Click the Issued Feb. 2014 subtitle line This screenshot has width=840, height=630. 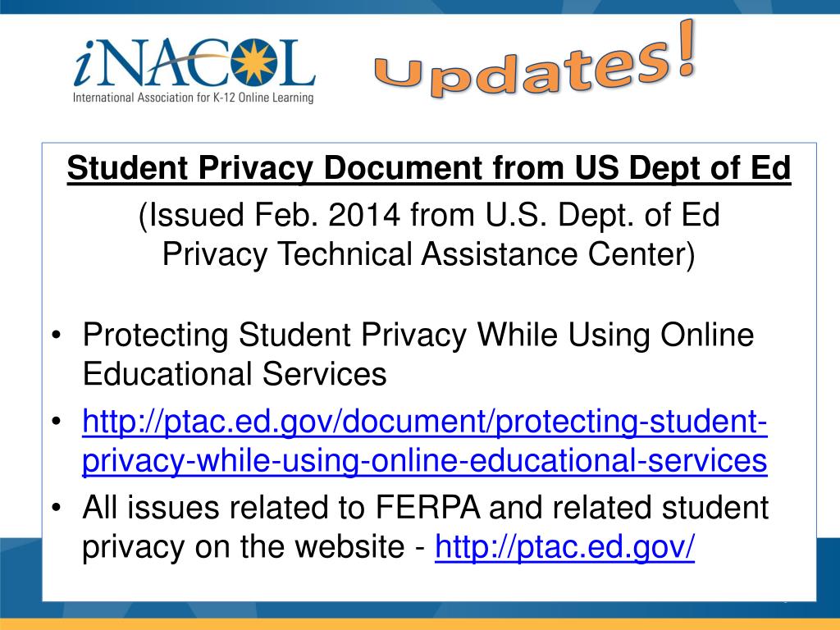click(x=429, y=216)
